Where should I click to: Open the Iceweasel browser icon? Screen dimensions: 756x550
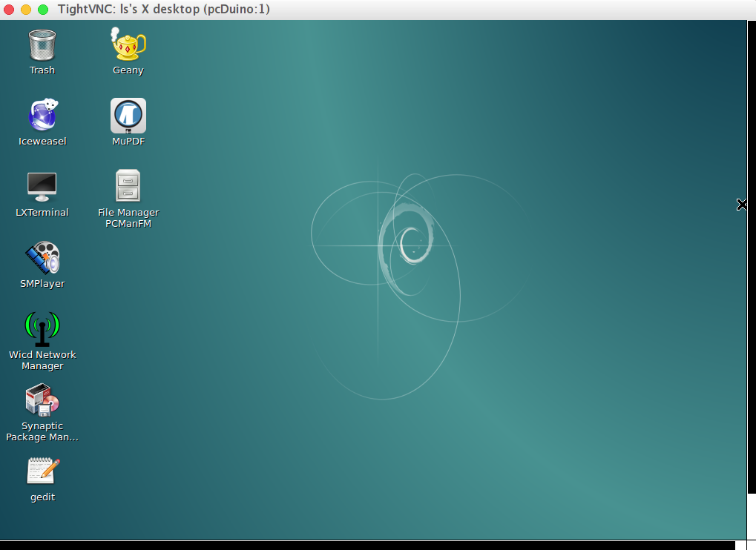42,115
